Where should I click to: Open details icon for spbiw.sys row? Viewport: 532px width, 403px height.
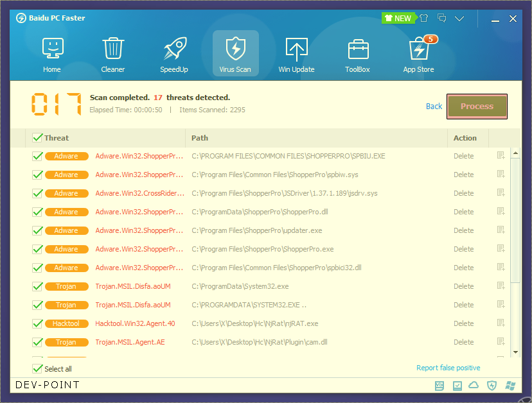(501, 174)
